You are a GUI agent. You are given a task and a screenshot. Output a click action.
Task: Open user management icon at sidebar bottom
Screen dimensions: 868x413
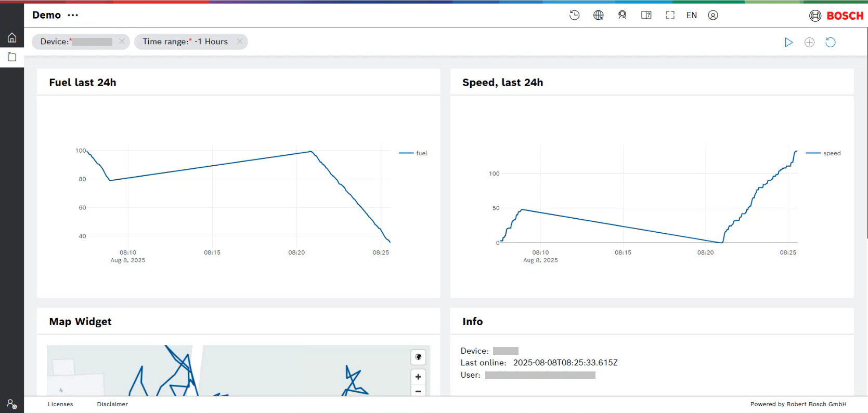click(11, 404)
